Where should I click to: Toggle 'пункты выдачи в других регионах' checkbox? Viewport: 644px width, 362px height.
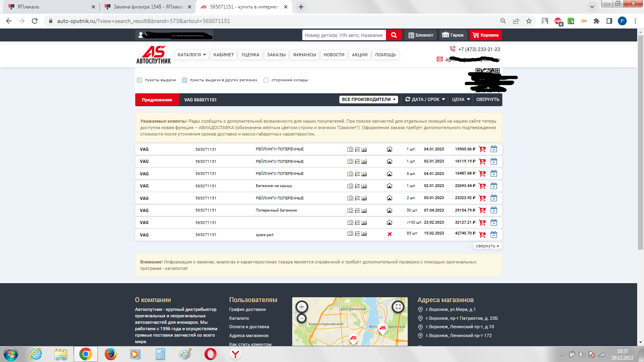tap(184, 80)
